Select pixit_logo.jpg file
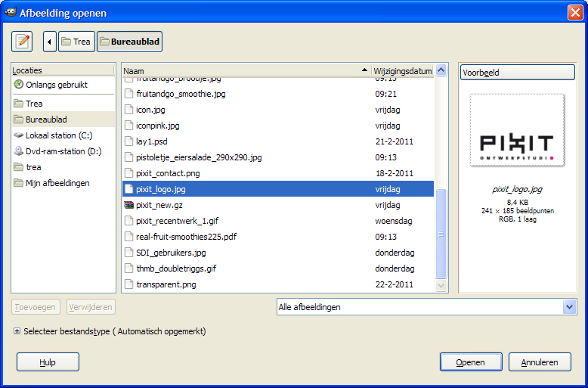Screen dimensions: 588x388 click(x=278, y=189)
